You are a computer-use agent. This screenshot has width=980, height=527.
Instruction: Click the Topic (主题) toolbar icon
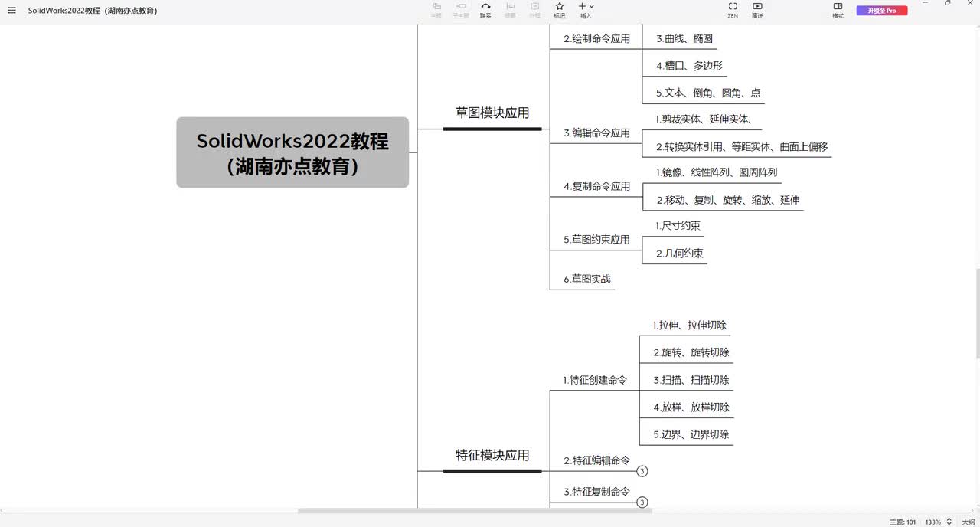coord(436,10)
